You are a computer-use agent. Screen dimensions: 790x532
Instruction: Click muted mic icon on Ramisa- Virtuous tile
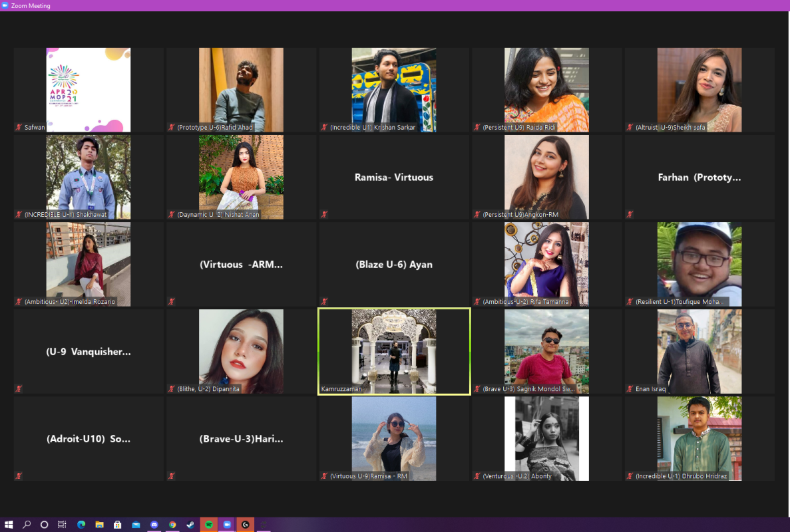324,215
